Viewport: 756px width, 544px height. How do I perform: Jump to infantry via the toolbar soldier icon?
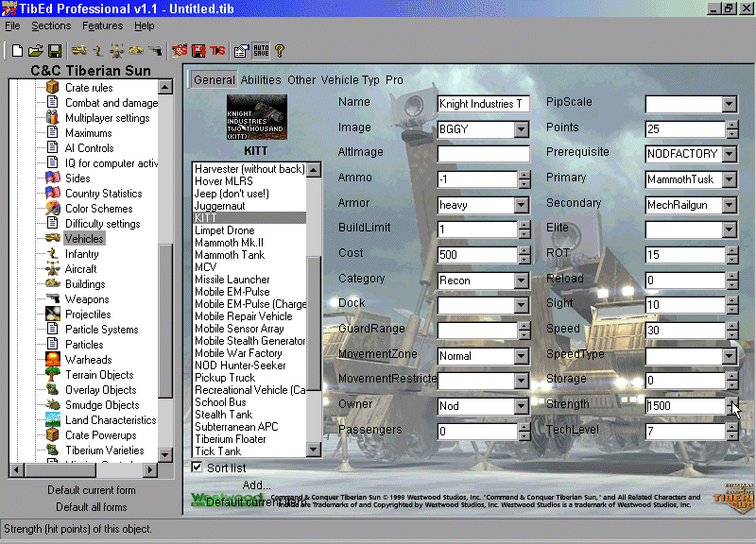(x=98, y=51)
